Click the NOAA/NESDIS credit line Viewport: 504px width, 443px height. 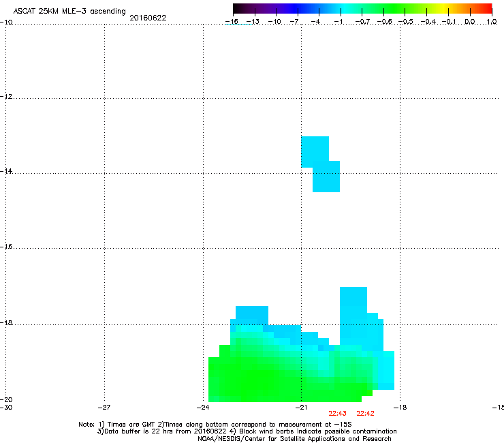[x=294, y=438]
